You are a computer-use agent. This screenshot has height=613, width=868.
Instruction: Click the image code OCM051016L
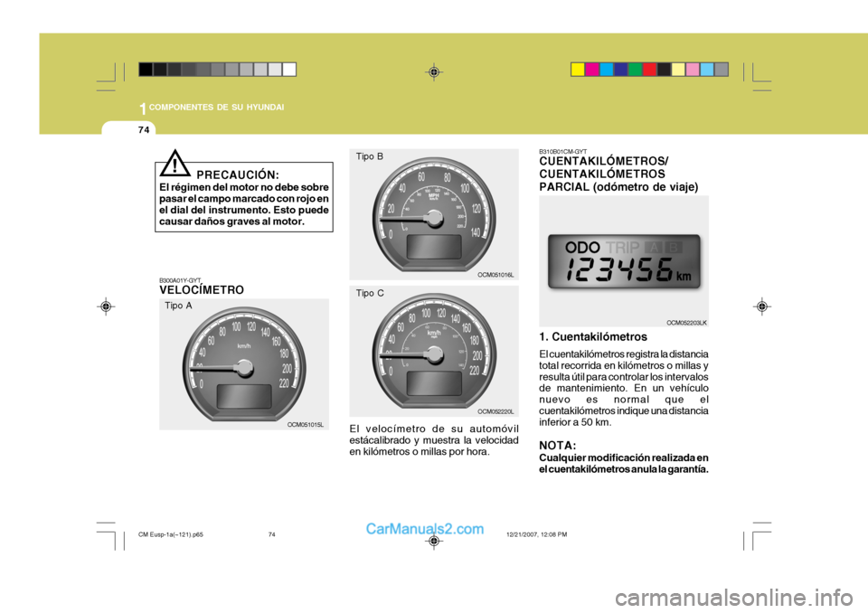tap(495, 275)
